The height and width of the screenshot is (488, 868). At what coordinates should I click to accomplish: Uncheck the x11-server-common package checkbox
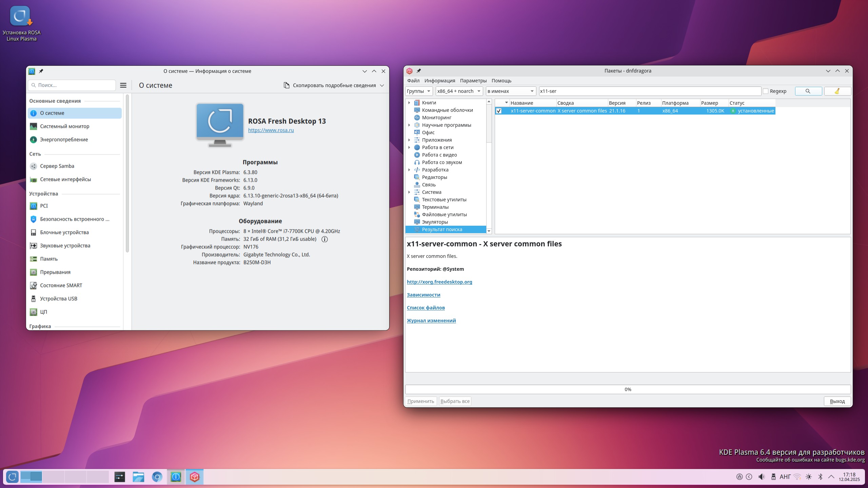[x=499, y=111]
